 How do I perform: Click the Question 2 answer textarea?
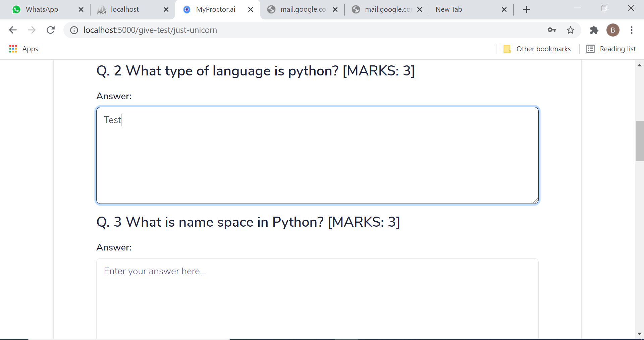coord(317,155)
